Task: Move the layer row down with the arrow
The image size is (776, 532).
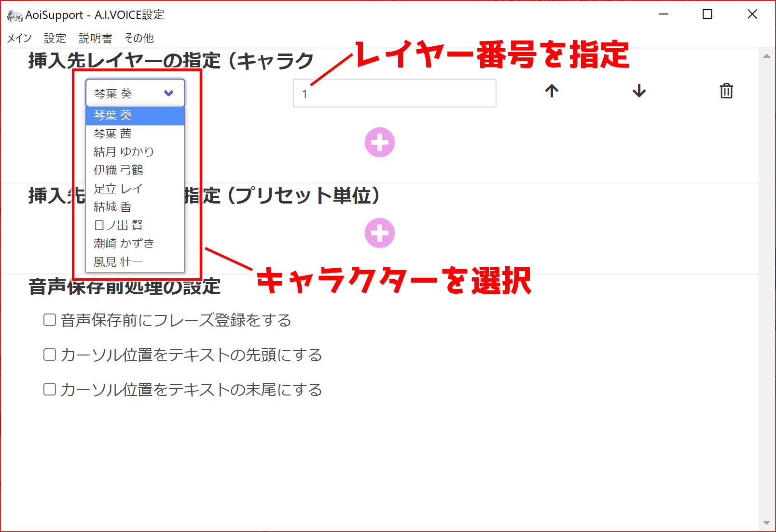Action: (639, 91)
